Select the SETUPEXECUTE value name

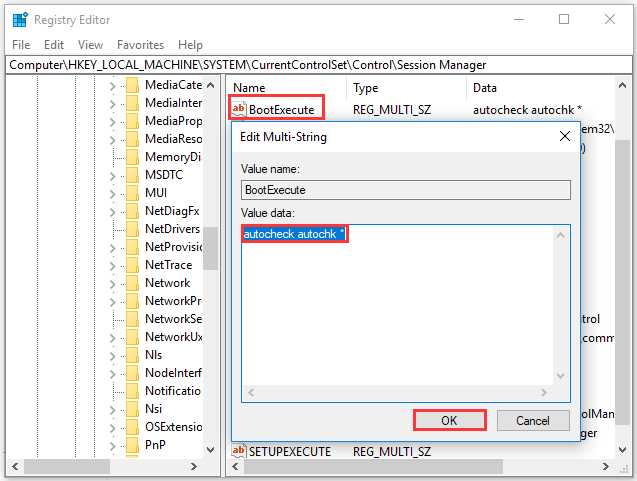(x=290, y=451)
